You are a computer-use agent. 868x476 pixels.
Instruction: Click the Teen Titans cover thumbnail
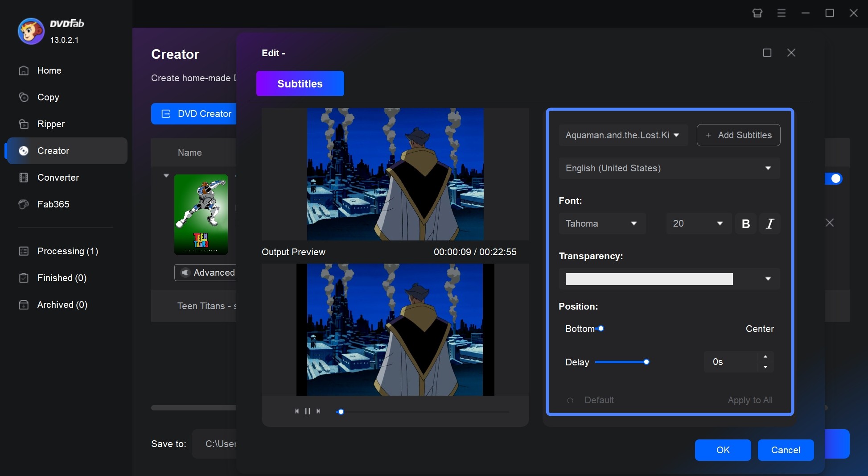[201, 215]
